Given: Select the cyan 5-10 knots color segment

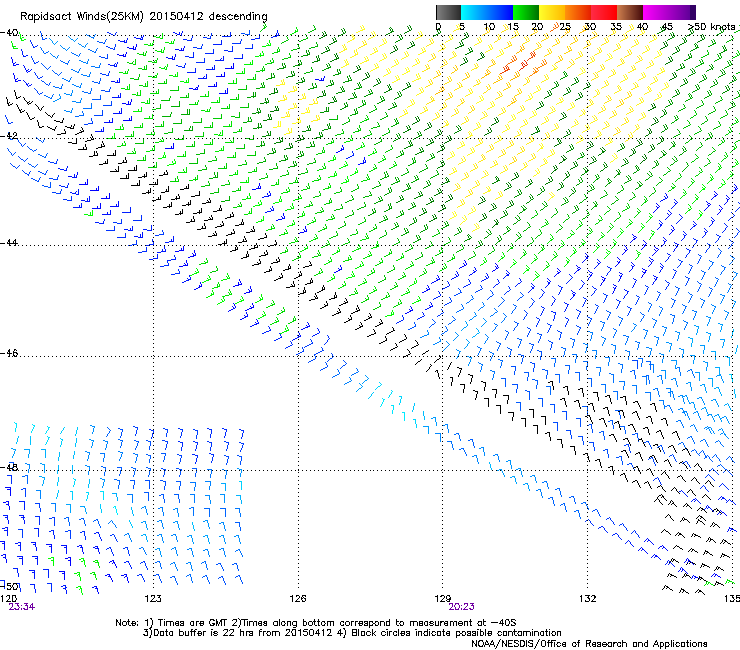Looking at the screenshot, I should (473, 12).
